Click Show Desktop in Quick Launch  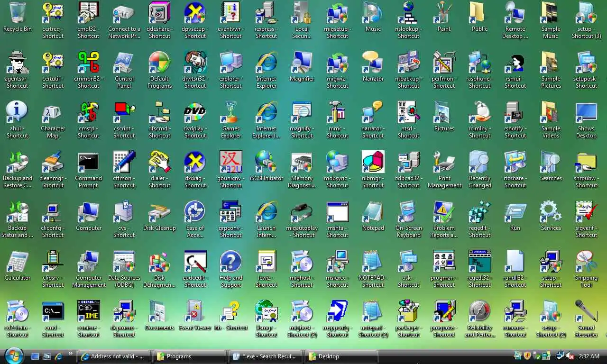(35, 356)
